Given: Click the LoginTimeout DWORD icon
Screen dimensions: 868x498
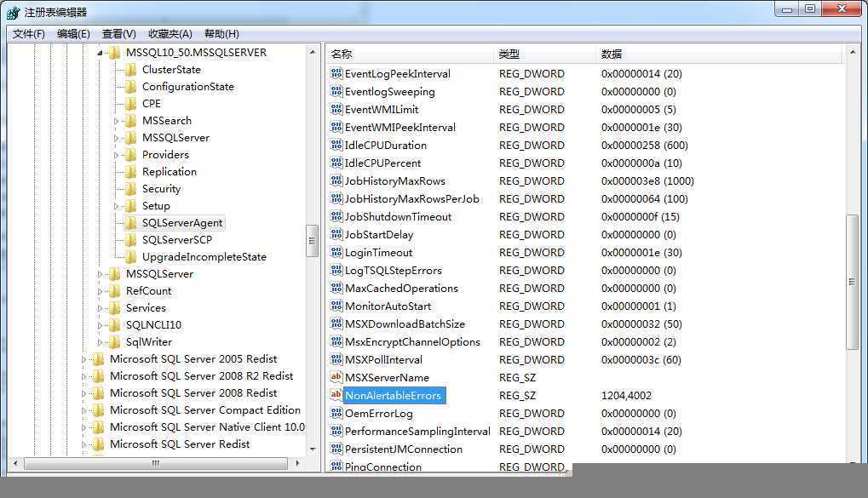Looking at the screenshot, I should click(x=336, y=252).
